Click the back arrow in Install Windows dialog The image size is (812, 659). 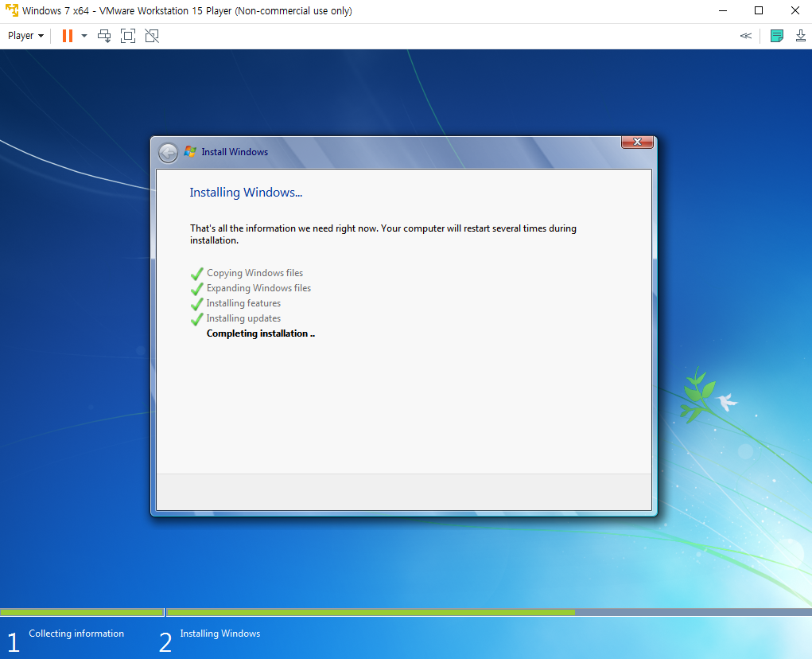tap(169, 153)
